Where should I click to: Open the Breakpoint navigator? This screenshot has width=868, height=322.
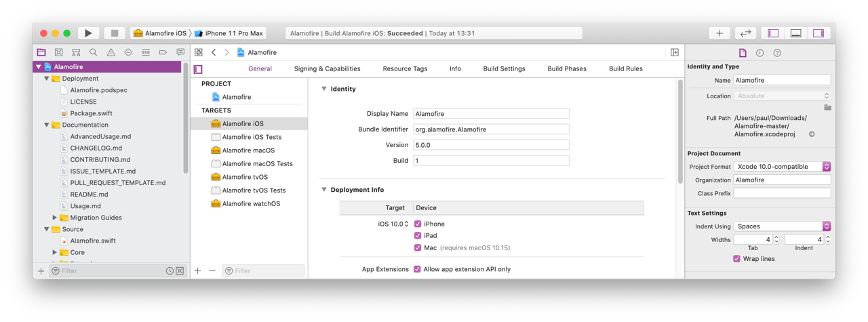(163, 52)
